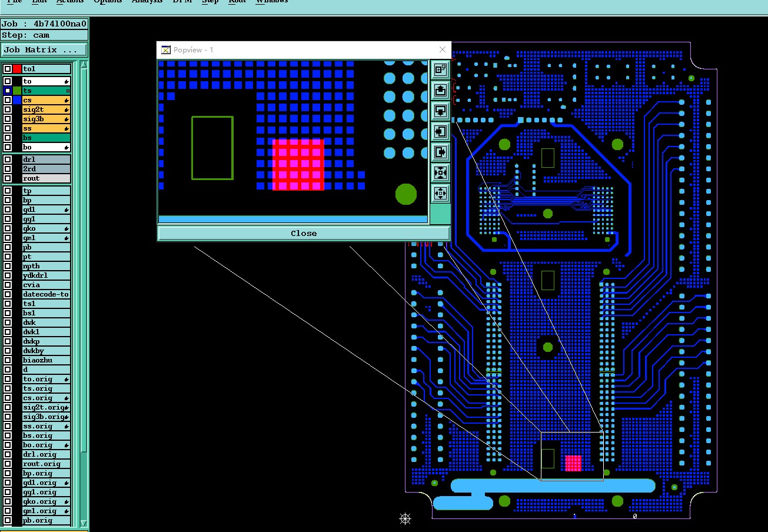
Task: Click the Close button in Popview
Action: pos(304,233)
